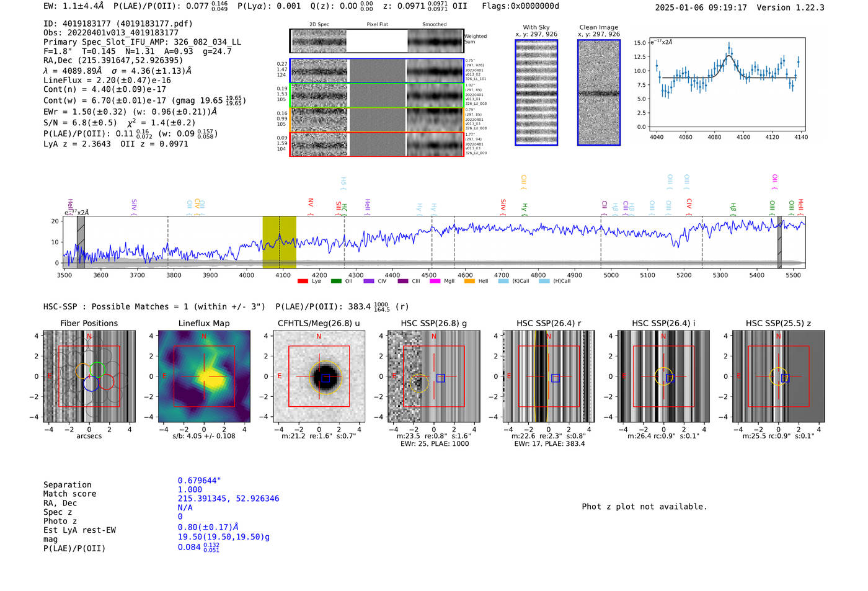Click the 2025-01-06 09:19:17 timestamp

[x=701, y=7]
